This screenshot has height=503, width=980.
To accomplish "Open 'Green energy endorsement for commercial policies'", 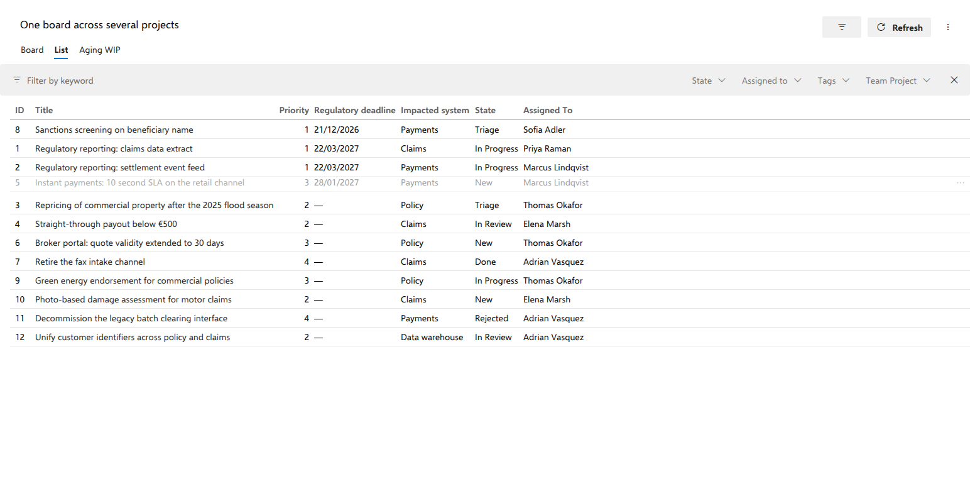I will click(x=134, y=280).
